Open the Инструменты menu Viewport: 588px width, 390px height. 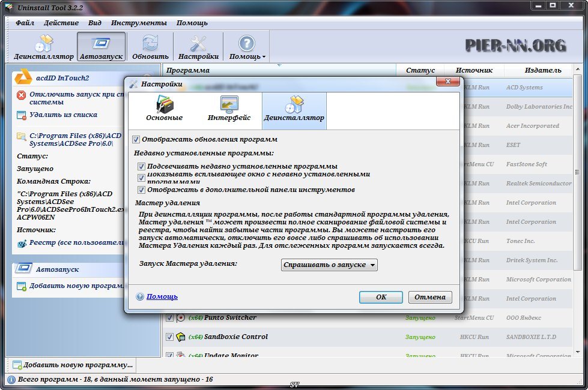[x=139, y=23]
